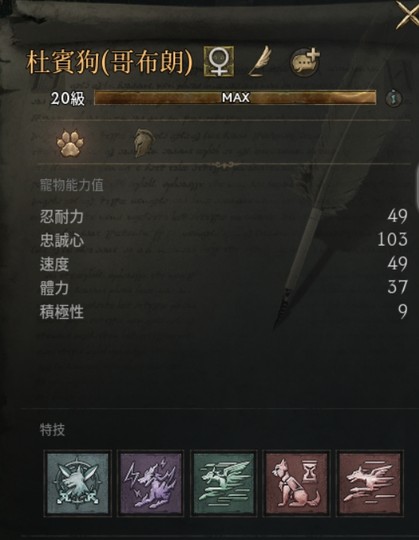
Task: Click the wolf head crossed swords skill
Action: (77, 483)
